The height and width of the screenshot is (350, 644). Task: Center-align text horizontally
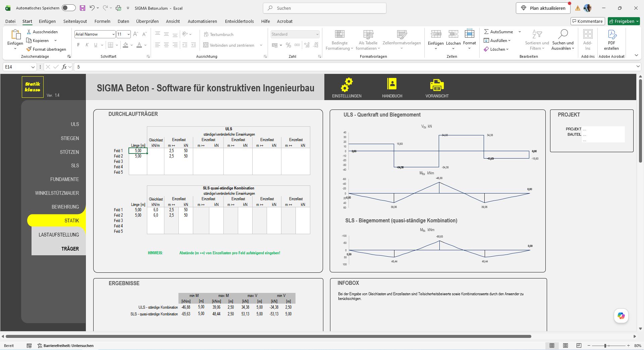point(166,45)
